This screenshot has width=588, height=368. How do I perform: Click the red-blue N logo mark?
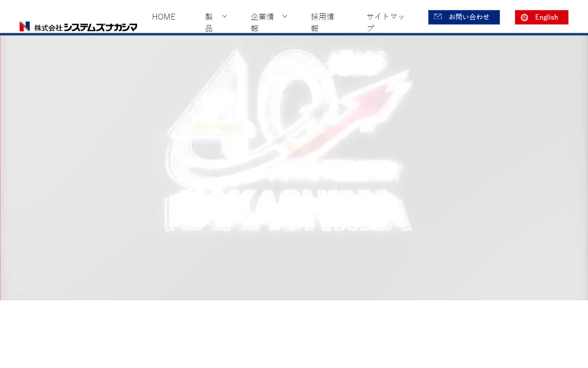pyautogui.click(x=25, y=26)
